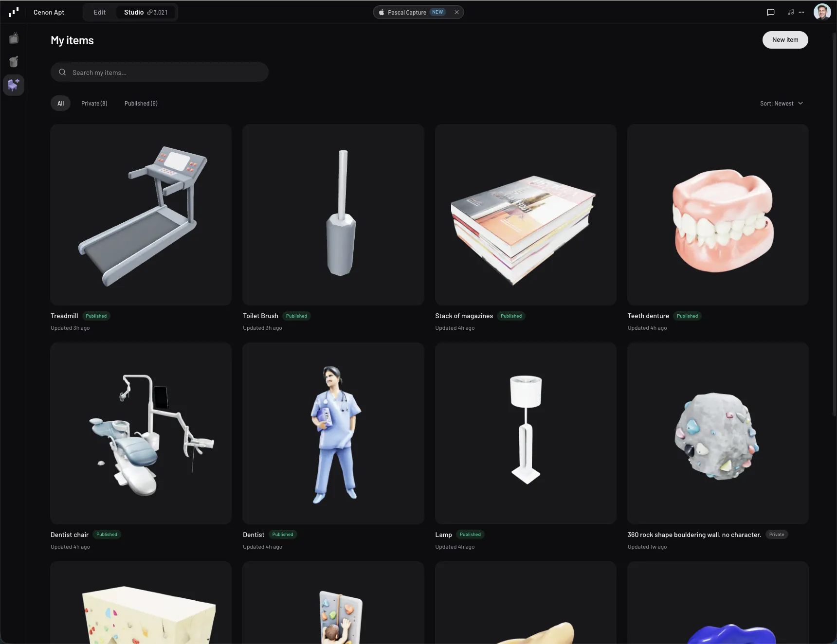Click the New item button
Viewport: 837px width, 644px height.
coord(785,40)
